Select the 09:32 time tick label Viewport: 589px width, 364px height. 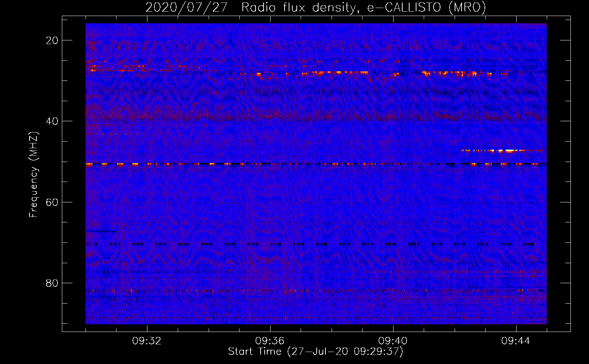[x=147, y=341]
